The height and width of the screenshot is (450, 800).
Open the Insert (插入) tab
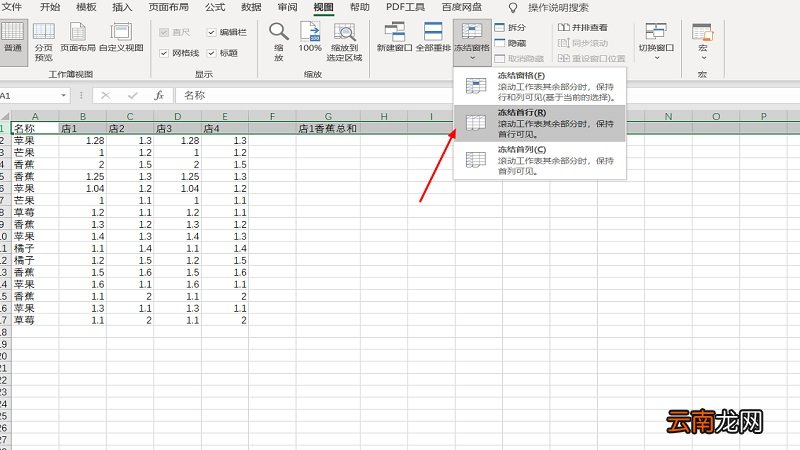tap(122, 7)
